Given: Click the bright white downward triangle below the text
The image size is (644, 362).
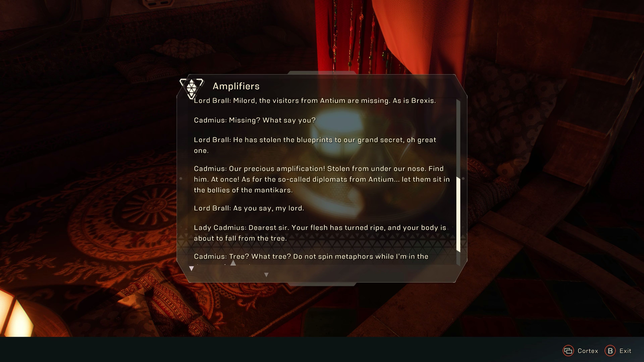Looking at the screenshot, I should [192, 268].
